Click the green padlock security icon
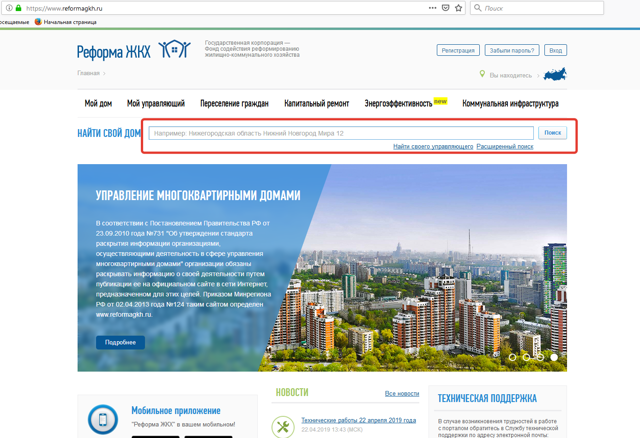 [18, 8]
